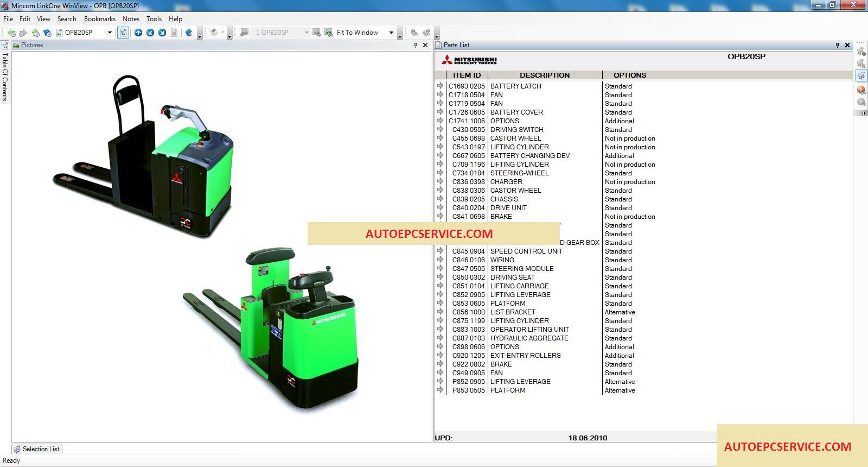This screenshot has width=868, height=467.
Task: Click the upper forklift image in Pictures
Action: tap(143, 156)
